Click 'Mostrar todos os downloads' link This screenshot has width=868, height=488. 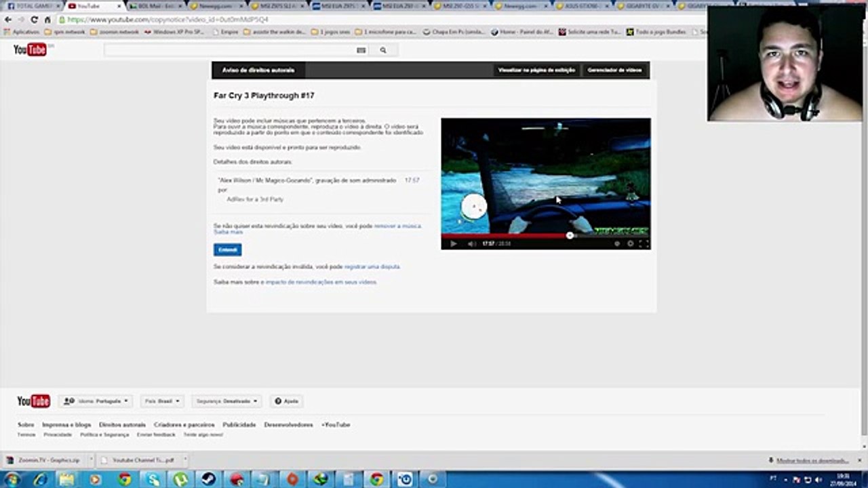tap(812, 461)
